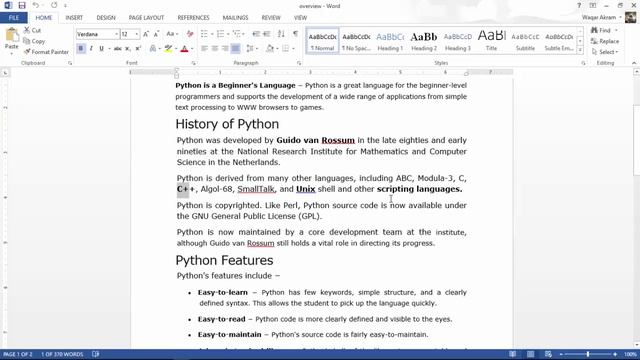Switch to Print Layout view
The width and height of the screenshot is (640, 360).
tap(531, 354)
